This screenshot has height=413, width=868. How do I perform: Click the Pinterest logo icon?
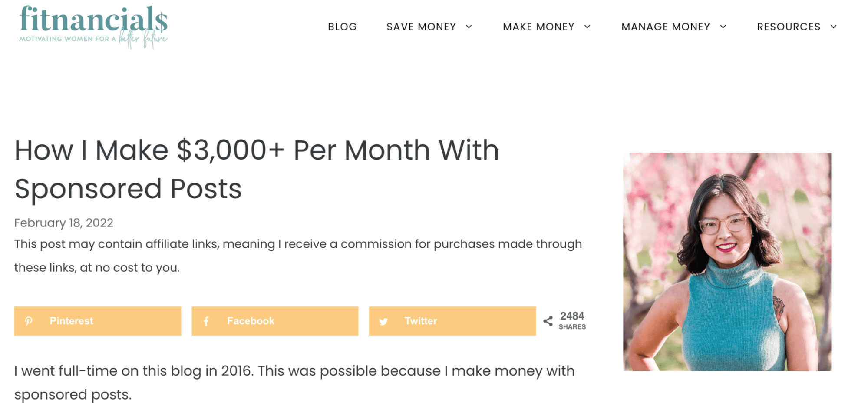(29, 321)
